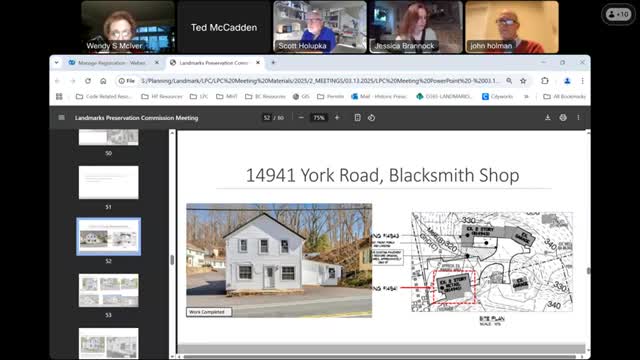Image resolution: width=640 pixels, height=360 pixels.
Task: Minimize the browser window
Action: (x=543, y=62)
